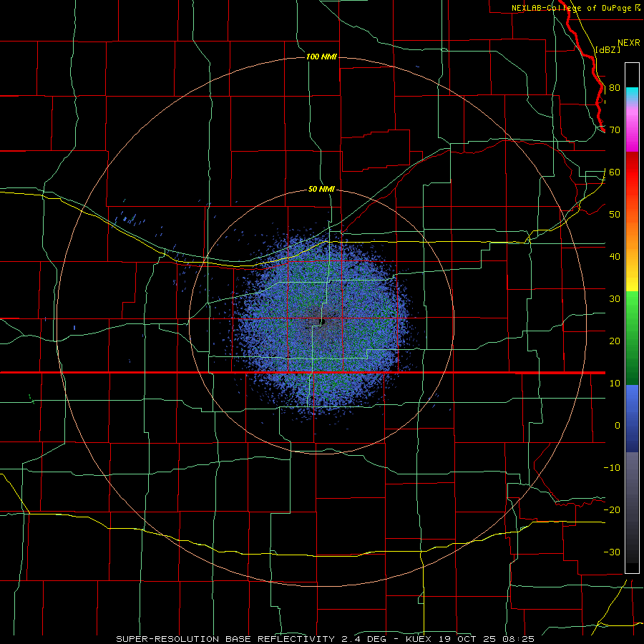Click the 50 NMI range ring label
The image size is (644, 644).
tap(321, 189)
